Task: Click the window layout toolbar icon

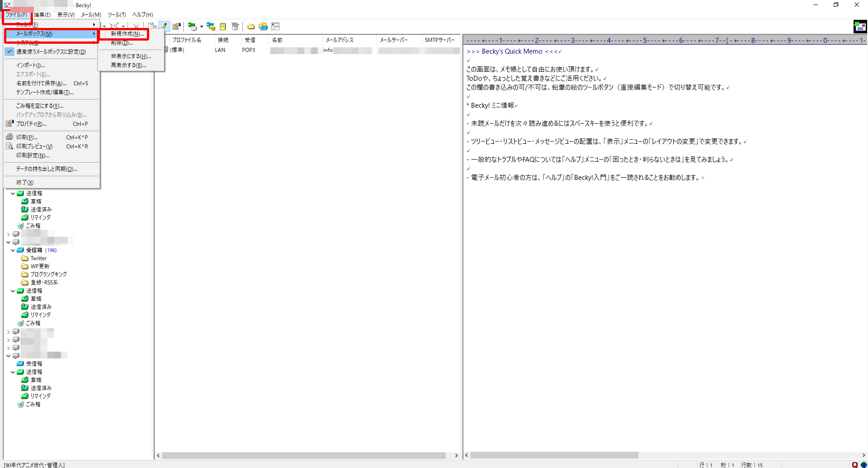Action: click(275, 27)
